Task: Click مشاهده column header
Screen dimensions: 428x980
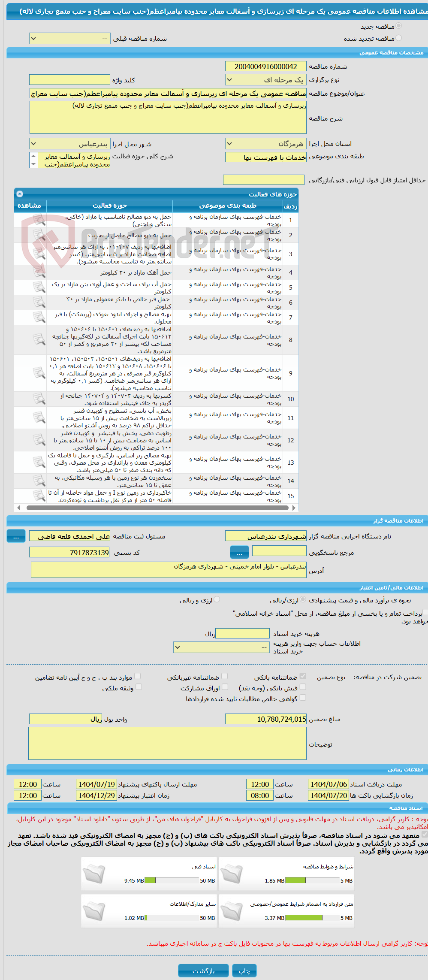Action: (30, 206)
